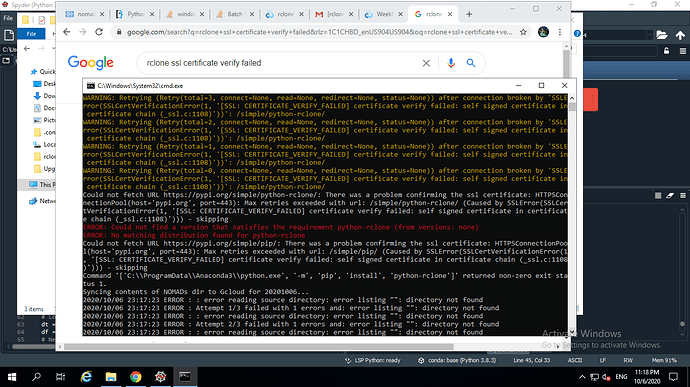Click the 'Line 45, Col 33' status
Image resolution: width=690 pixels, height=387 pixels.
532,361
